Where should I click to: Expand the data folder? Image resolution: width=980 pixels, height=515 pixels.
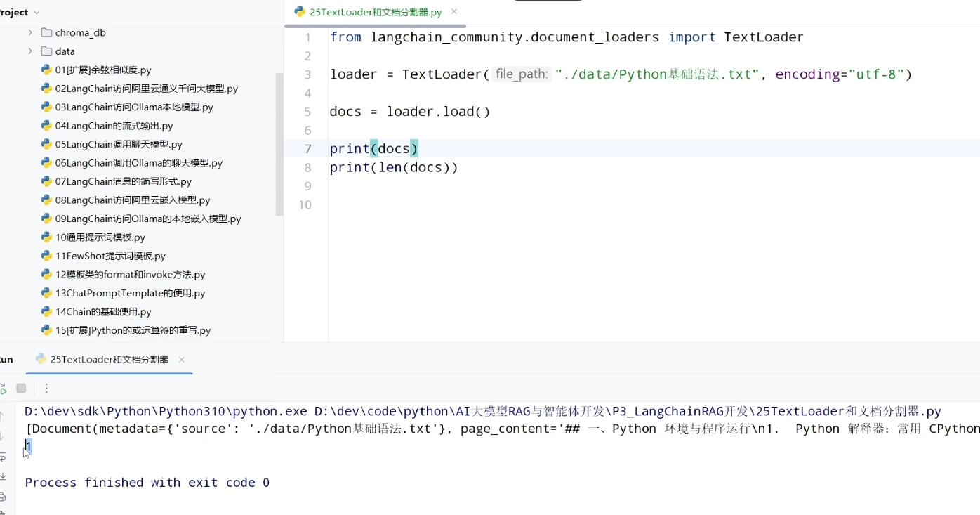point(29,51)
